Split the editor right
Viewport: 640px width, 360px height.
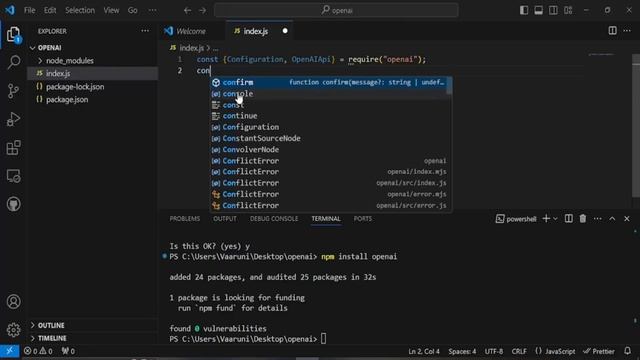pos(612,31)
